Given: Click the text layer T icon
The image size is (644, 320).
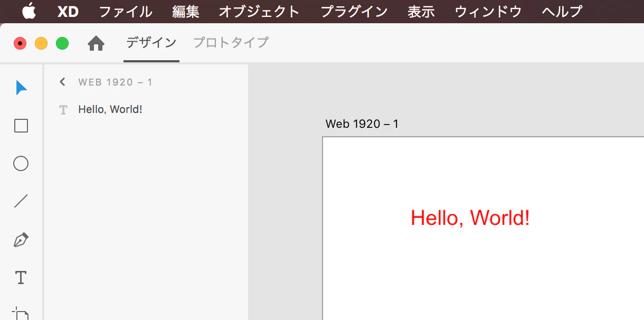Looking at the screenshot, I should pos(63,110).
